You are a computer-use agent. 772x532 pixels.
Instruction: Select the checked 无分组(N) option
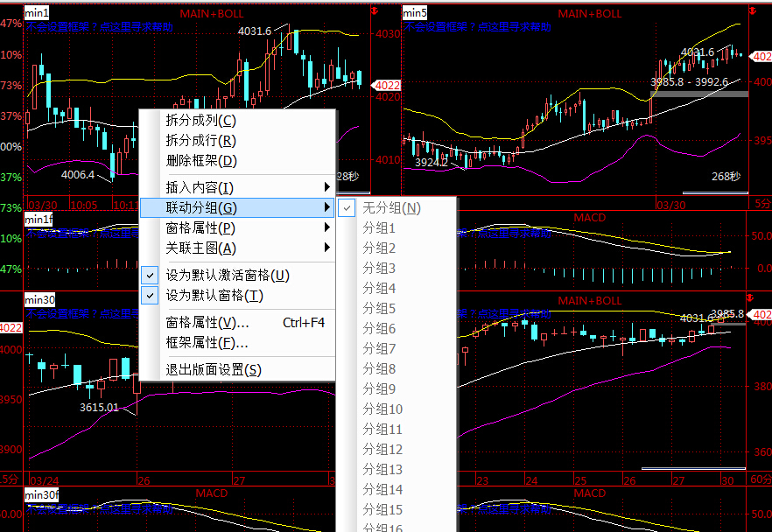click(x=391, y=208)
